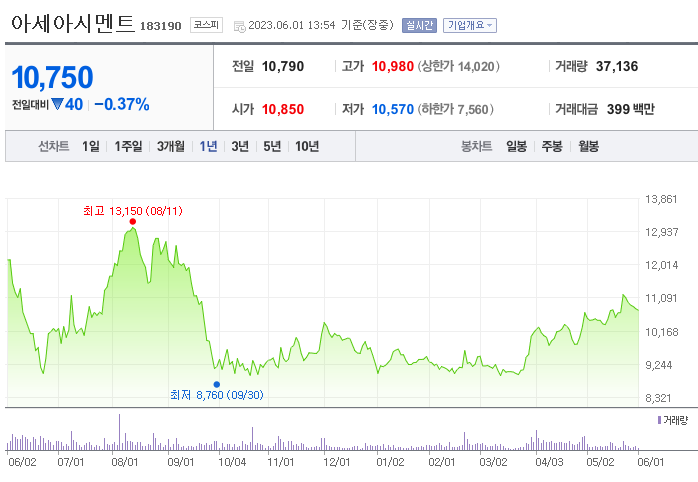This screenshot has height=482, width=698.
Task: Click the y-axis value 9,244
Action: (x=659, y=365)
